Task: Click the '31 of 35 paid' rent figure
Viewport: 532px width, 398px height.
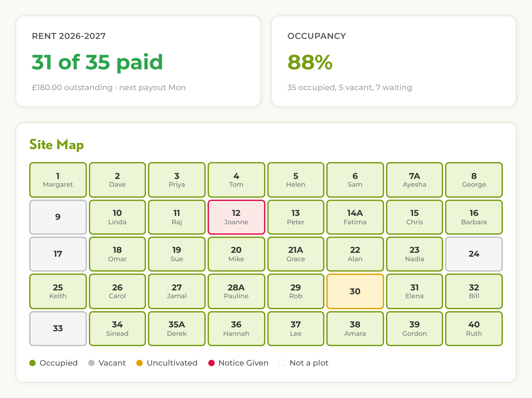Action: (97, 62)
